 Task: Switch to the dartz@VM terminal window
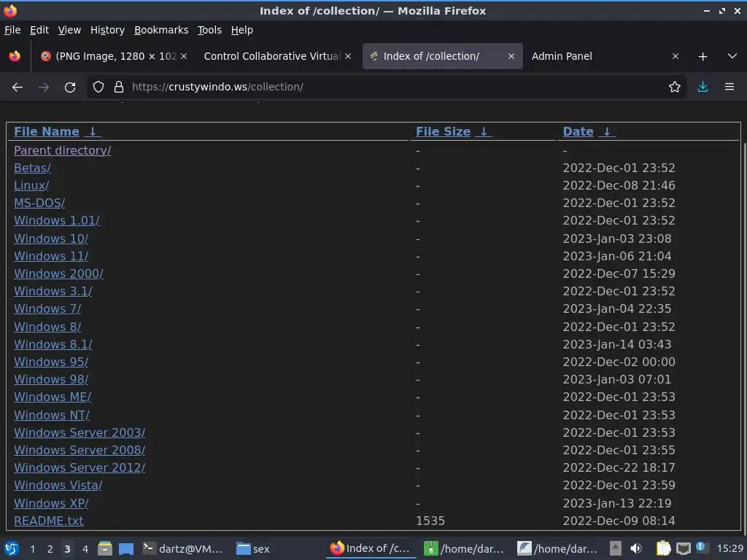[182, 549]
